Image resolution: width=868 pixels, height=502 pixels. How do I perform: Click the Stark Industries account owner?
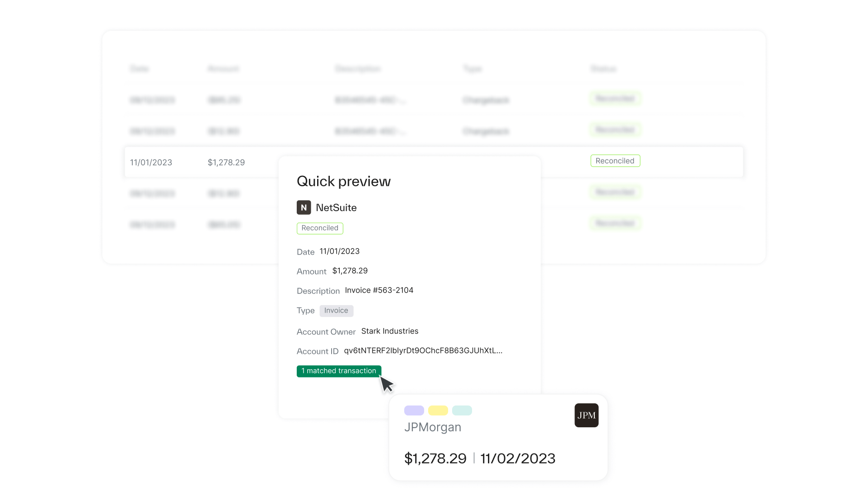pyautogui.click(x=390, y=331)
